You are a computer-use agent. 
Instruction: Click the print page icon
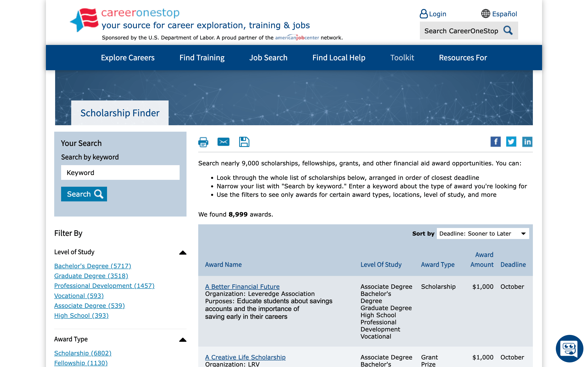[203, 142]
